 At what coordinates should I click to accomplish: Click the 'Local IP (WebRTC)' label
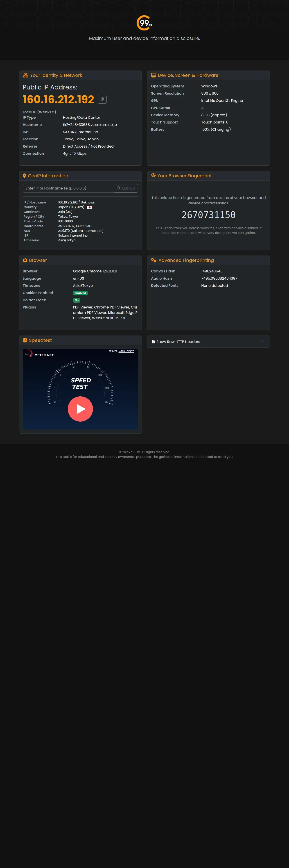tap(39, 112)
